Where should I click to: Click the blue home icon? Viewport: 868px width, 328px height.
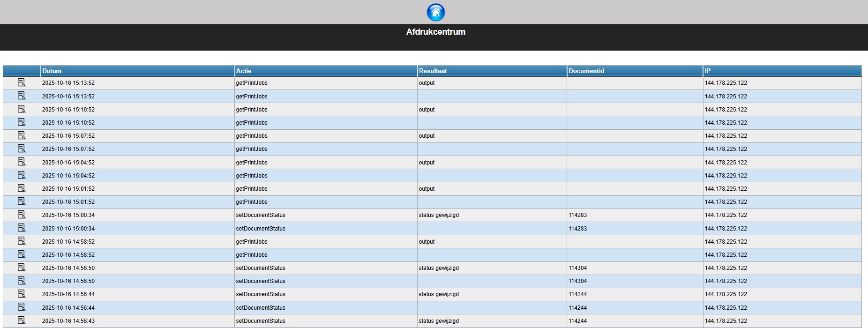(x=435, y=12)
